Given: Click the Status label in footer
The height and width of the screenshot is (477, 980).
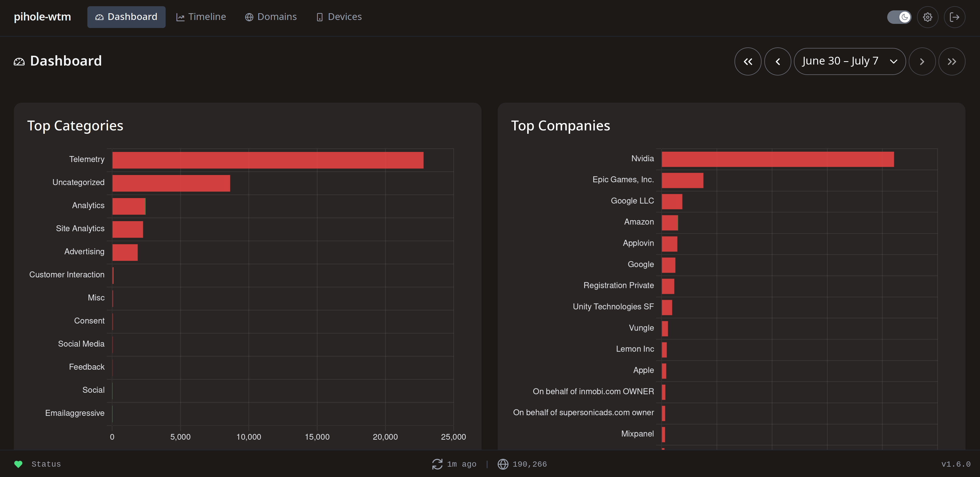Looking at the screenshot, I should [46, 464].
